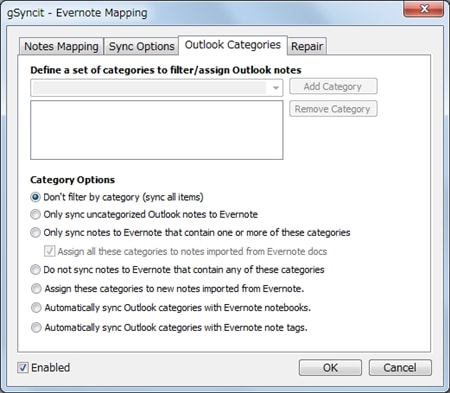This screenshot has height=393, width=450.
Task: Click the Add Category button
Action: click(x=333, y=87)
